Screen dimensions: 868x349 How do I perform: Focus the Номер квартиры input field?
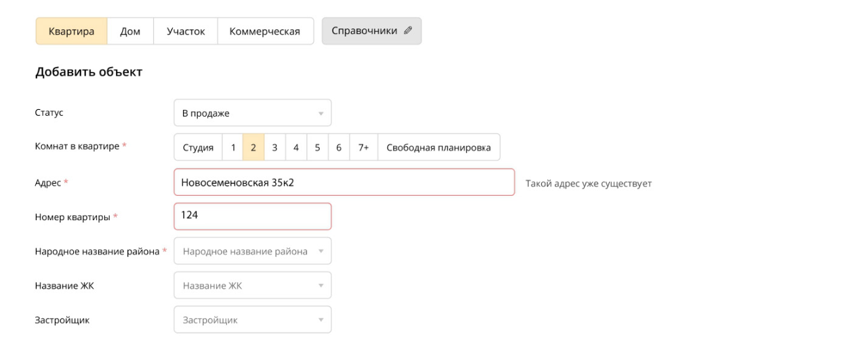(252, 216)
